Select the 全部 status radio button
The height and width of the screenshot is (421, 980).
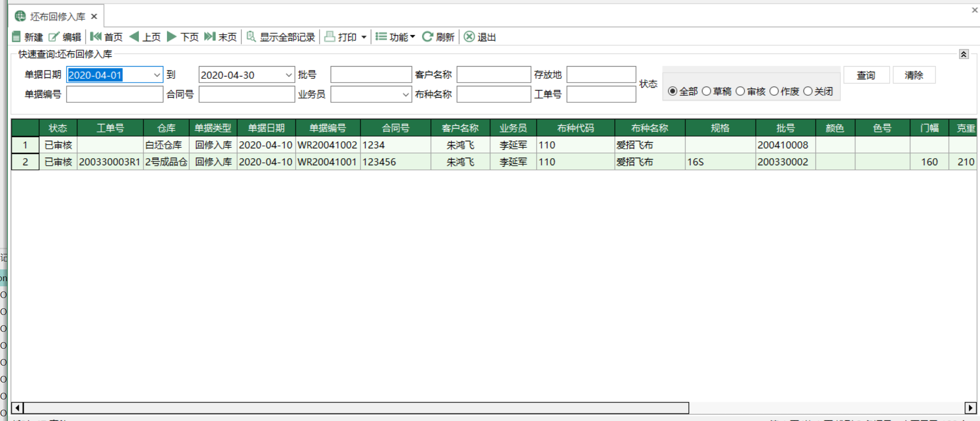(x=673, y=91)
